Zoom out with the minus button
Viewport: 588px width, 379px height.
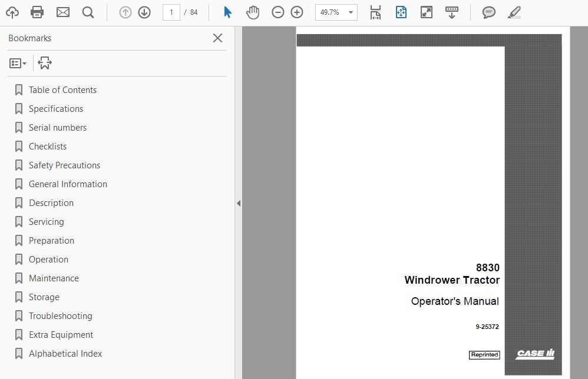[278, 12]
